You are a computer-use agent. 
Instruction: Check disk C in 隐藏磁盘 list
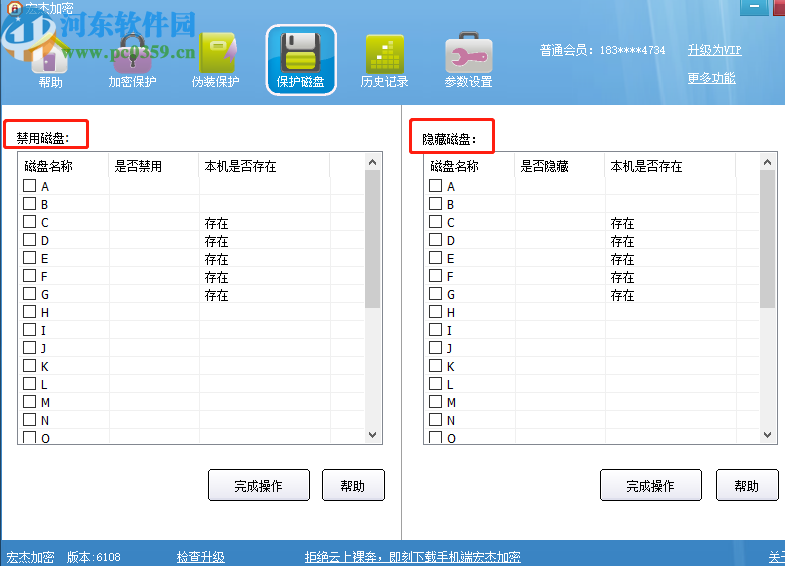point(436,222)
